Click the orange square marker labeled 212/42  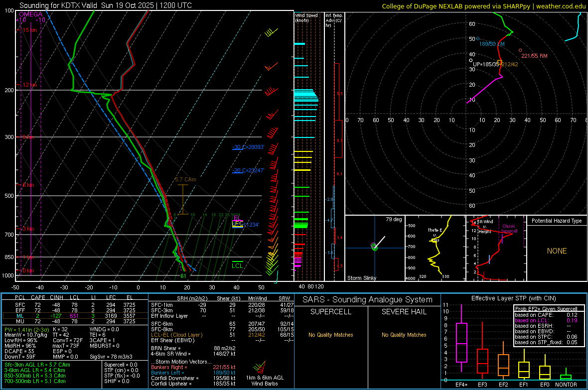(x=499, y=62)
